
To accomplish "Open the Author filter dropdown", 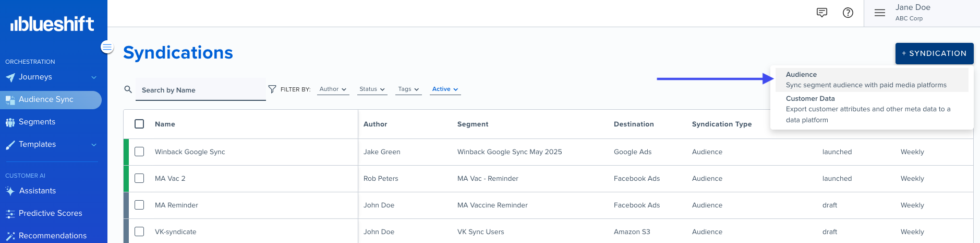I will (x=333, y=89).
